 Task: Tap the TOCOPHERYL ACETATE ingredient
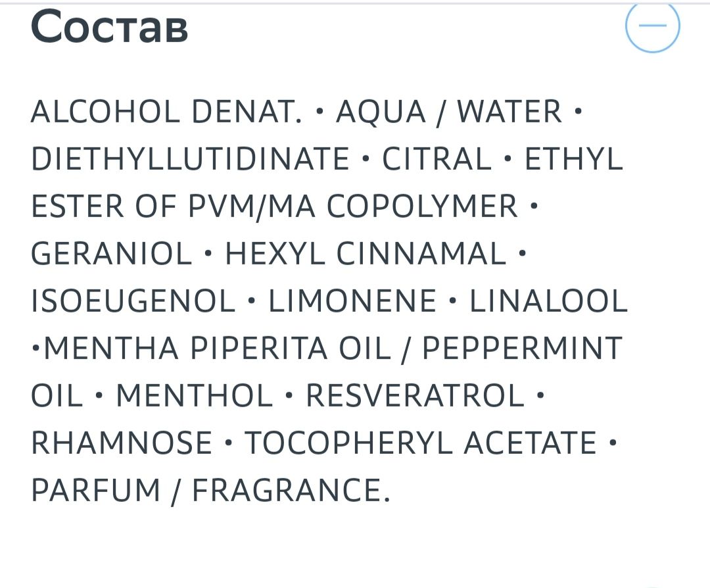[x=421, y=443]
